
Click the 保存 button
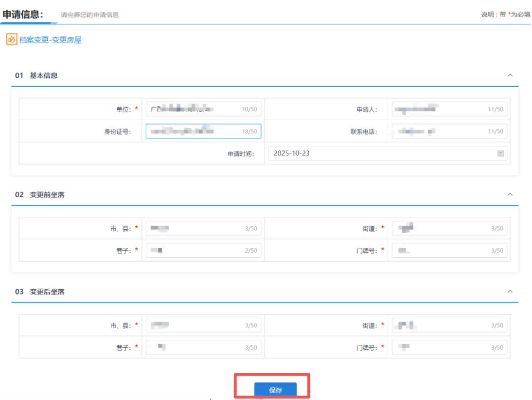(x=275, y=390)
